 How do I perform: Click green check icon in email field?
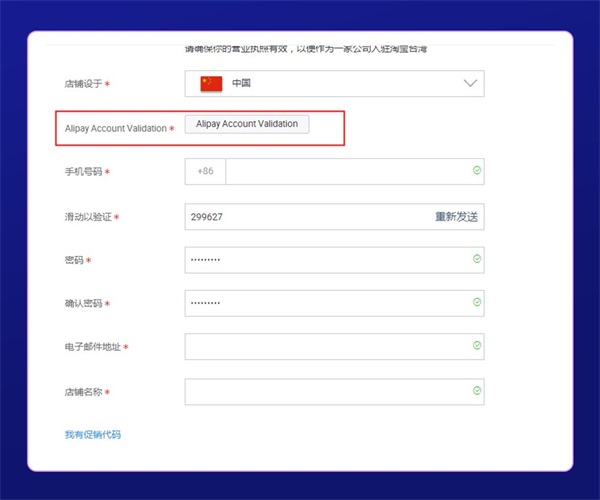click(x=477, y=346)
